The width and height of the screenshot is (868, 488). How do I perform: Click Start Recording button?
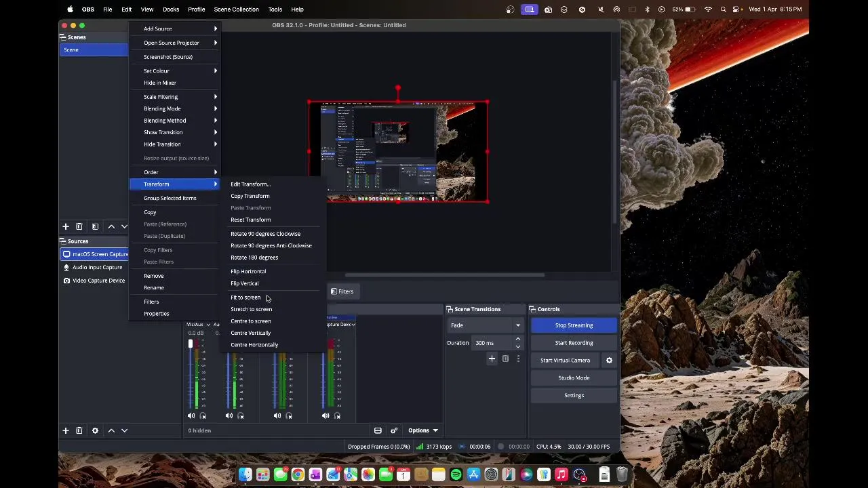(574, 343)
